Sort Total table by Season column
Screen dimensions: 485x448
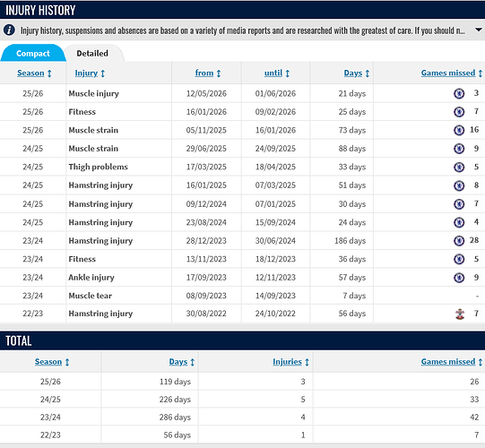coord(52,362)
